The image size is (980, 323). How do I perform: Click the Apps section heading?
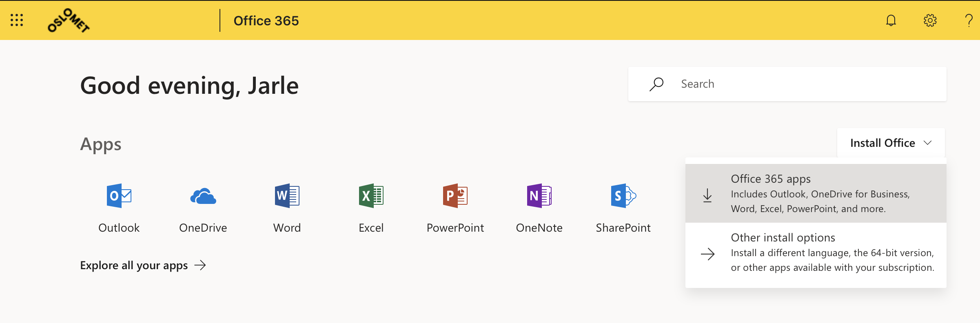tap(101, 144)
